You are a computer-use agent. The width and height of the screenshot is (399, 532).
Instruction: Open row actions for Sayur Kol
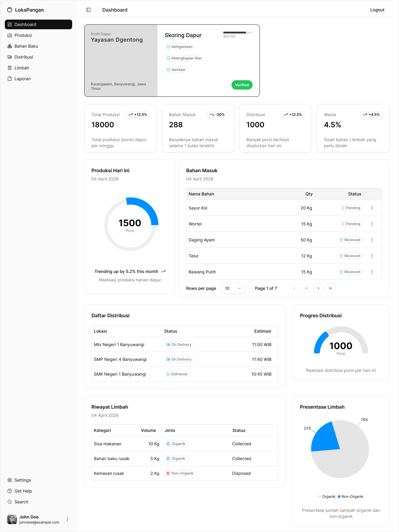point(372,208)
